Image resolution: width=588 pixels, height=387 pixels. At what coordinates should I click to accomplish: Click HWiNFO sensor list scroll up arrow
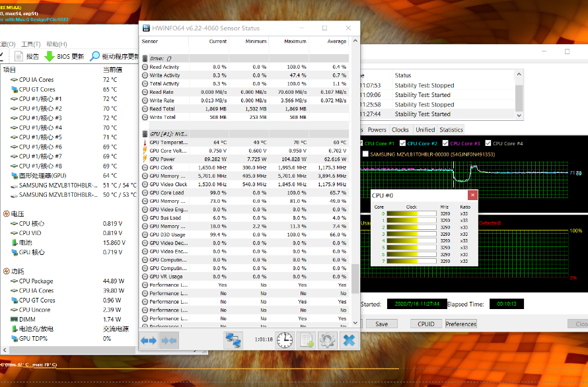(355, 41)
